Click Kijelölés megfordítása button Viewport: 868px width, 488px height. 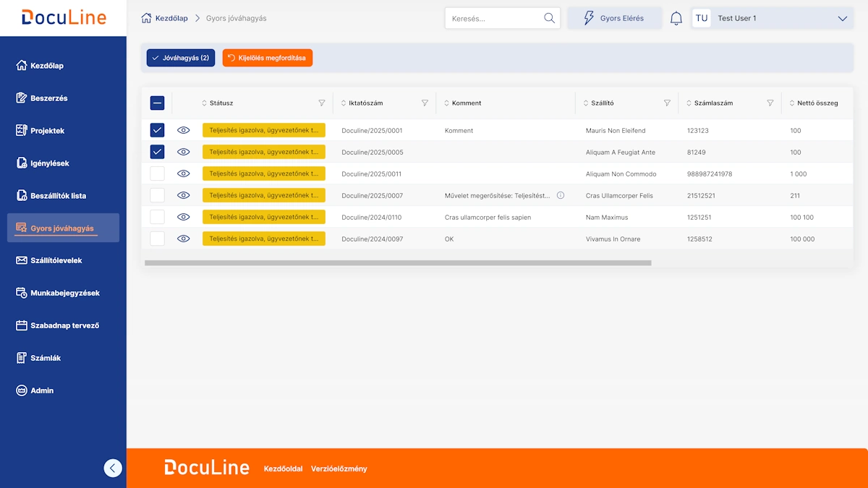click(x=267, y=58)
